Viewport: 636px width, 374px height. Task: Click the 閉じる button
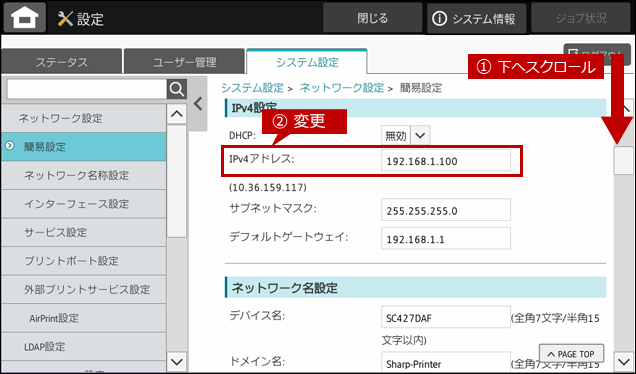pos(372,18)
